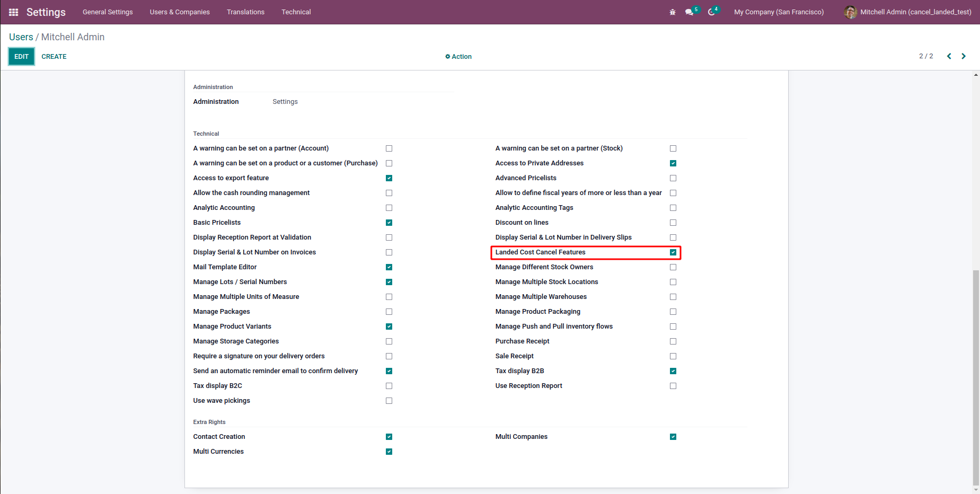Screen dimensions: 980x494
Task: Click the CREATE button
Action: [54, 57]
